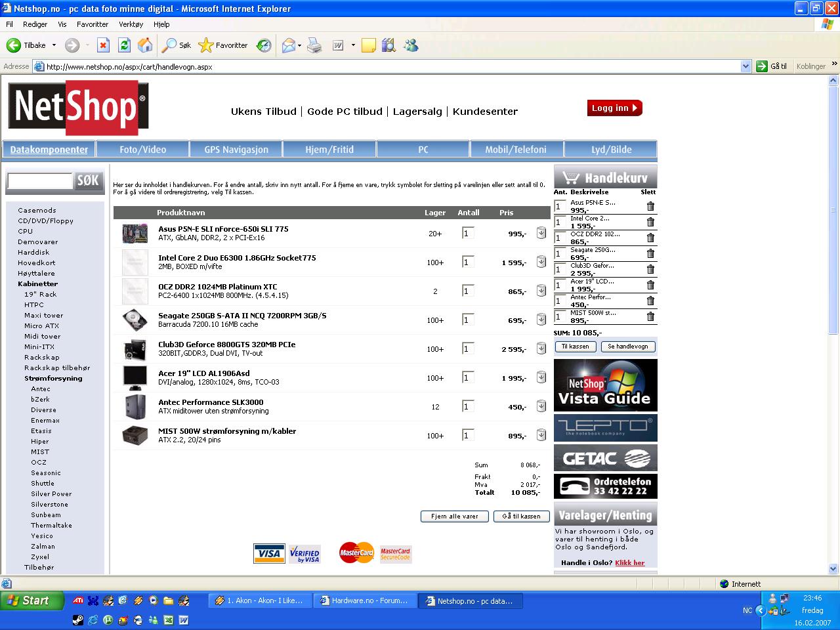Click the Refresh page icon

pyautogui.click(x=124, y=45)
